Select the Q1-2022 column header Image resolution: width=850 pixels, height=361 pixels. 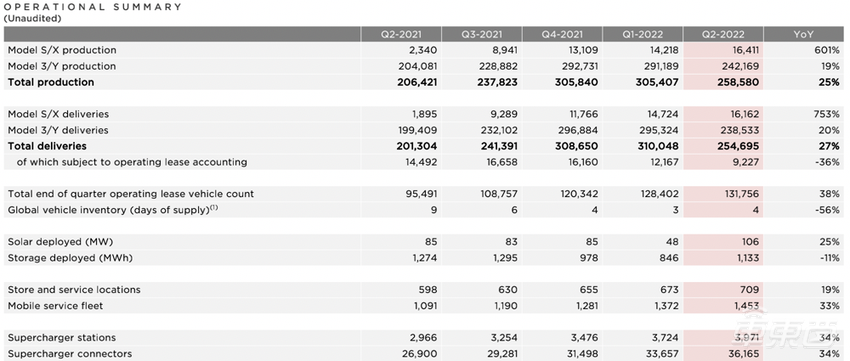[643, 34]
